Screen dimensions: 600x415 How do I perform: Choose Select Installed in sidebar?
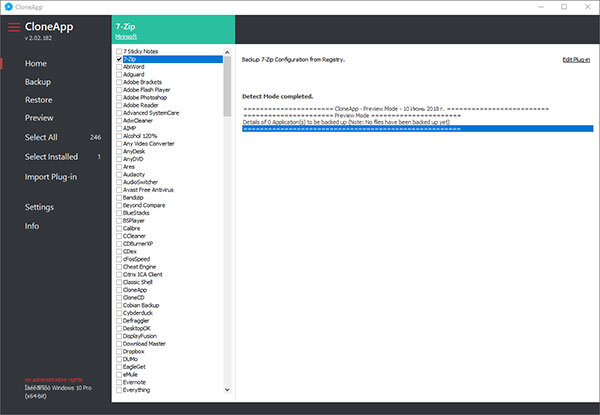tap(51, 157)
